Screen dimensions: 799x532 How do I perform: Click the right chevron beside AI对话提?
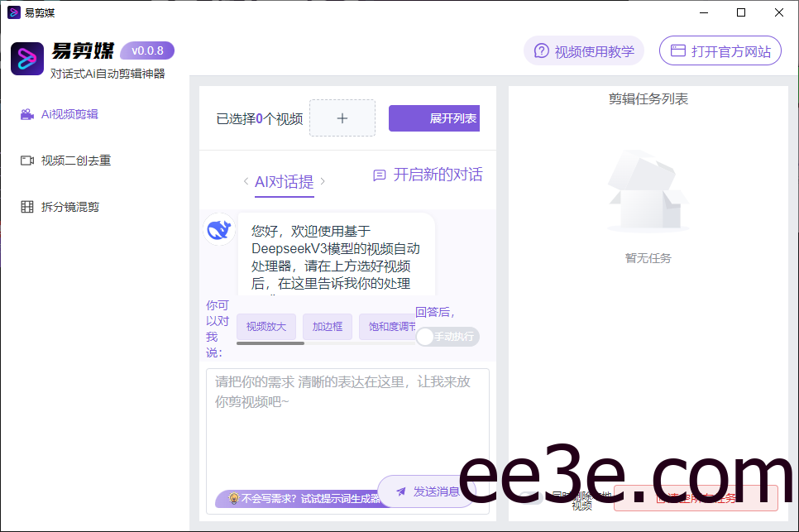[x=323, y=180]
